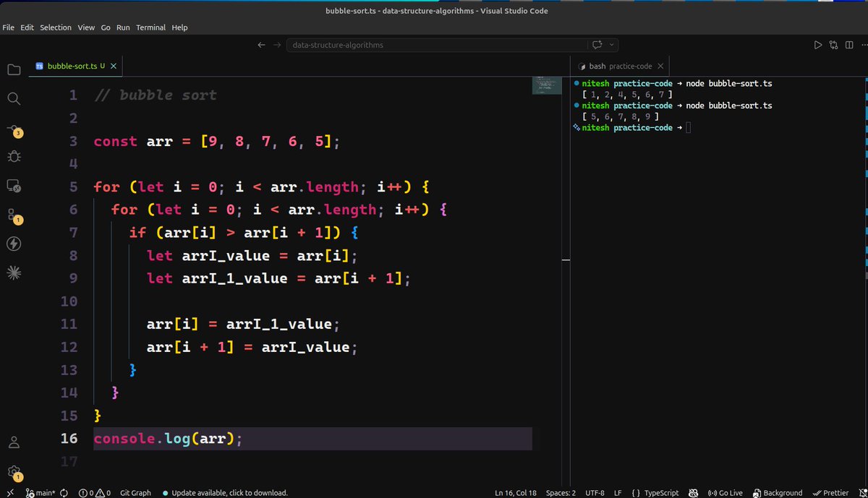Image resolution: width=868 pixels, height=498 pixels.
Task: Click line number 16 in gutter
Action: pos(69,439)
